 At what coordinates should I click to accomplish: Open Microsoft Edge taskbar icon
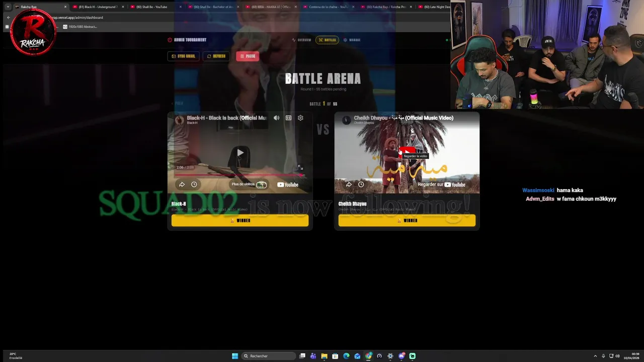pyautogui.click(x=346, y=356)
